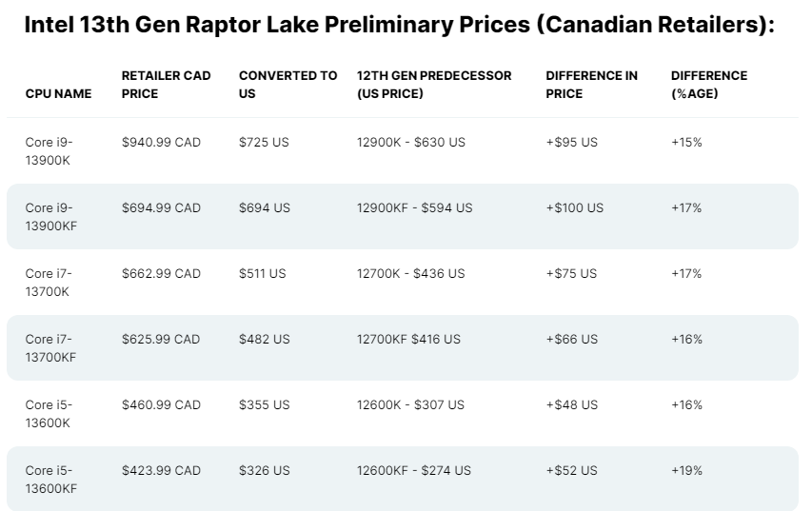
Task: Click the DIFFERENCE IN PRICE header
Action: [x=592, y=85]
